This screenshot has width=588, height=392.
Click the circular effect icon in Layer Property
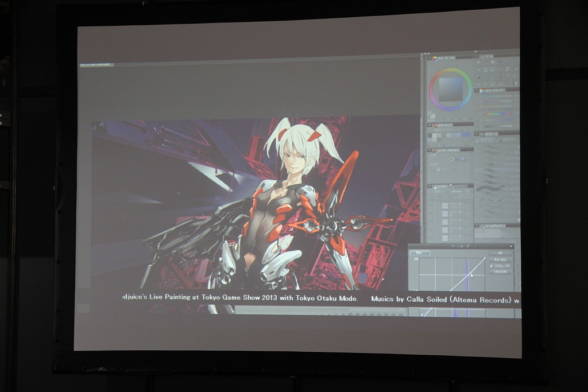(x=451, y=160)
